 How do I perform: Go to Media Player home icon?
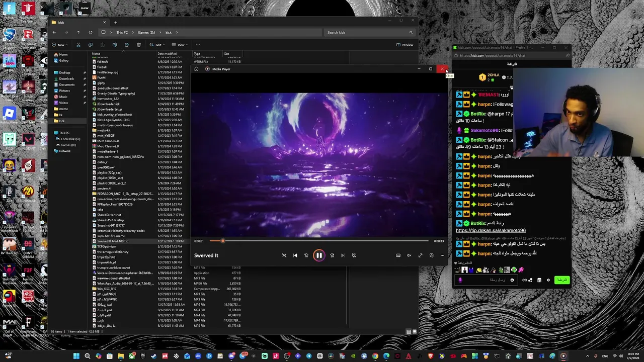click(x=196, y=69)
